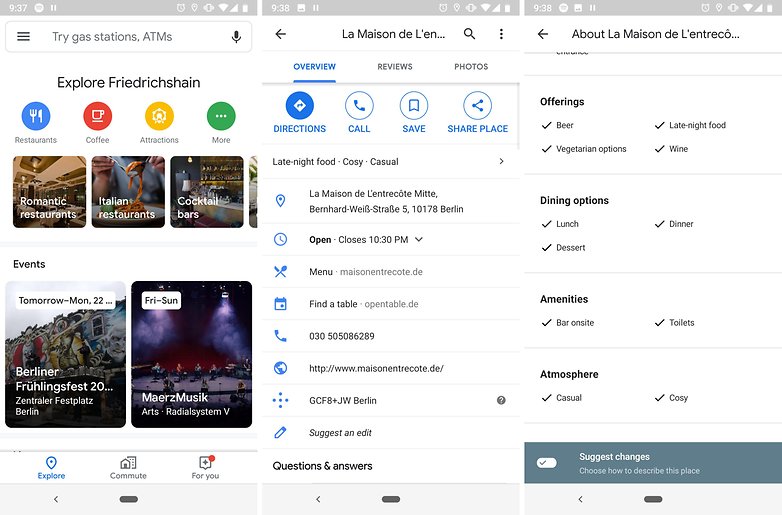Image resolution: width=782 pixels, height=515 pixels.
Task: Tap the Call icon button
Action: 359,105
